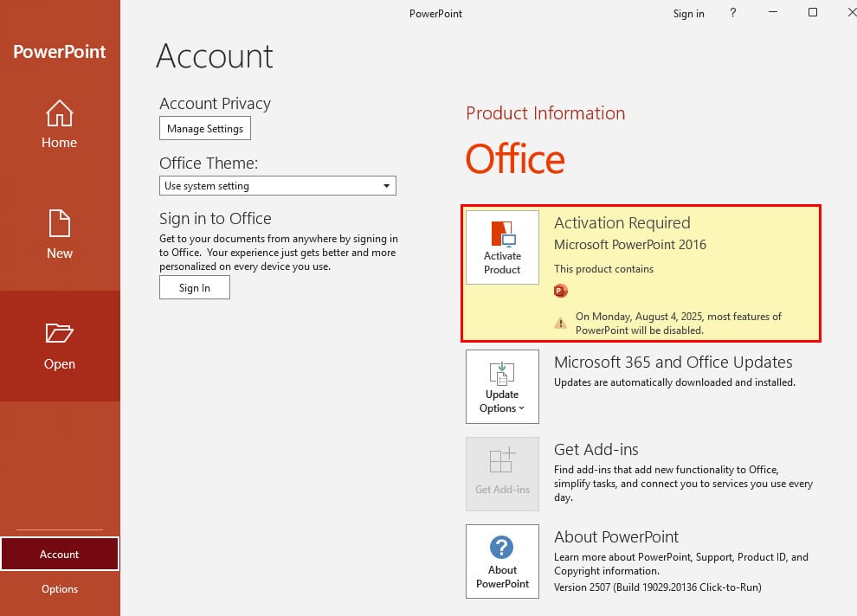Click the yellow warning triangle icon

point(561,323)
